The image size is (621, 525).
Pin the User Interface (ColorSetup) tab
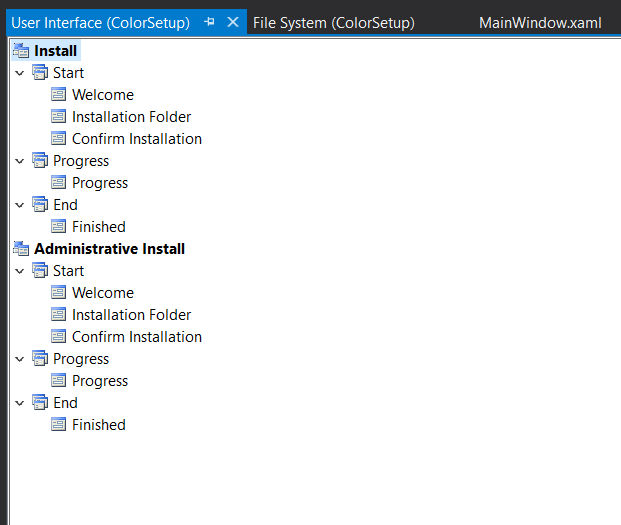[x=210, y=22]
